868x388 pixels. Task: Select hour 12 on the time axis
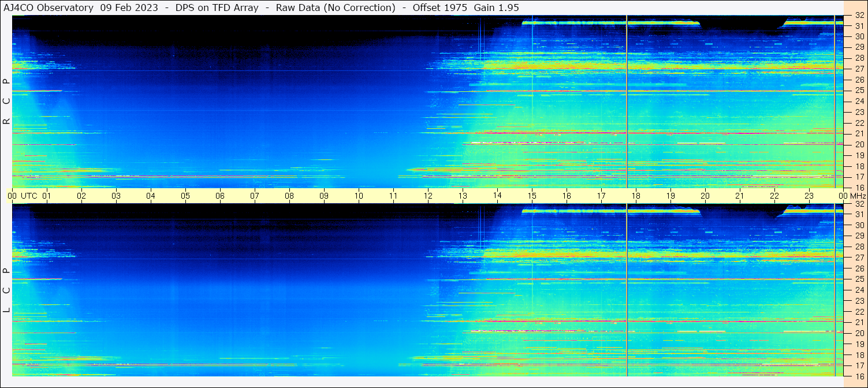click(428, 196)
